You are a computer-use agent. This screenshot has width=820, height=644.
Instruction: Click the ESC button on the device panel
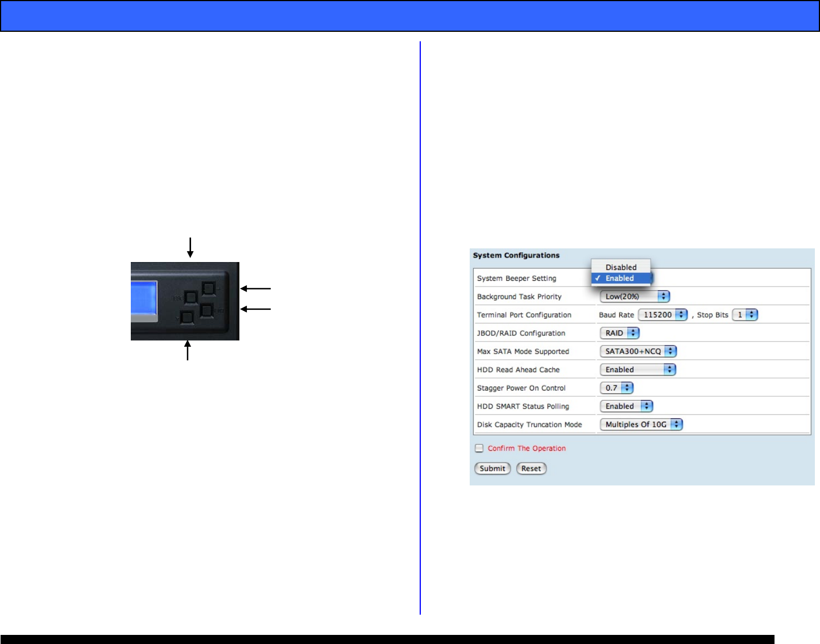pos(190,297)
